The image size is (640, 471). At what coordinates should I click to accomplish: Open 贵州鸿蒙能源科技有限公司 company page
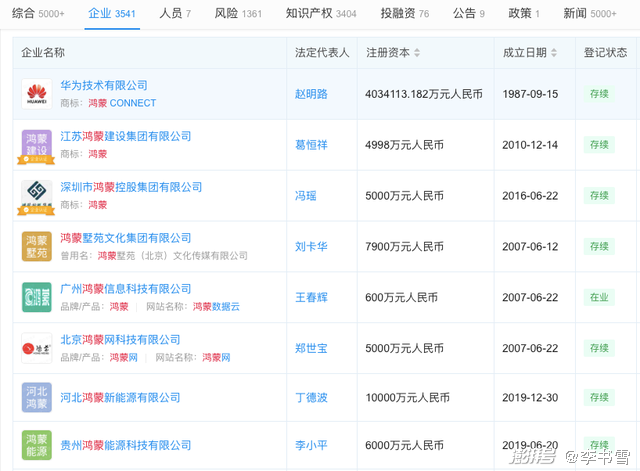(x=126, y=445)
